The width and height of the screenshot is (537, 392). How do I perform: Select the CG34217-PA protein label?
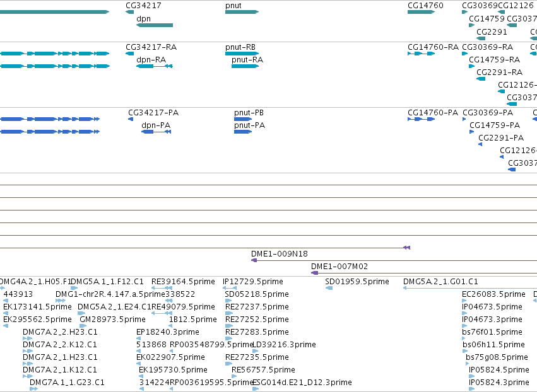[153, 113]
